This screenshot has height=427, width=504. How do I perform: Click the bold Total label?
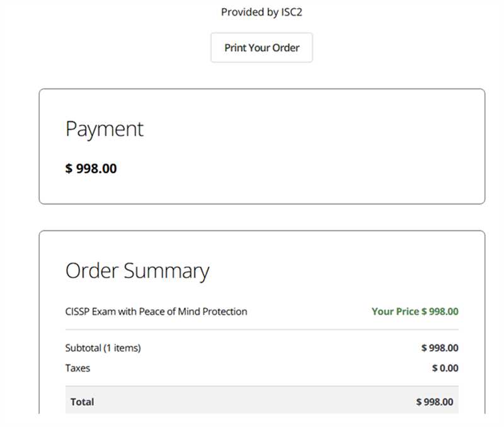coord(82,402)
